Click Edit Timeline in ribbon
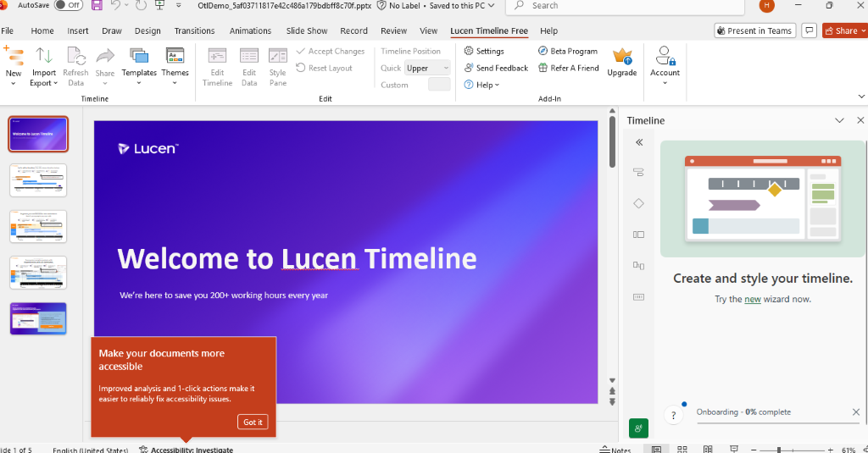The width and height of the screenshot is (868, 453). 217,66
